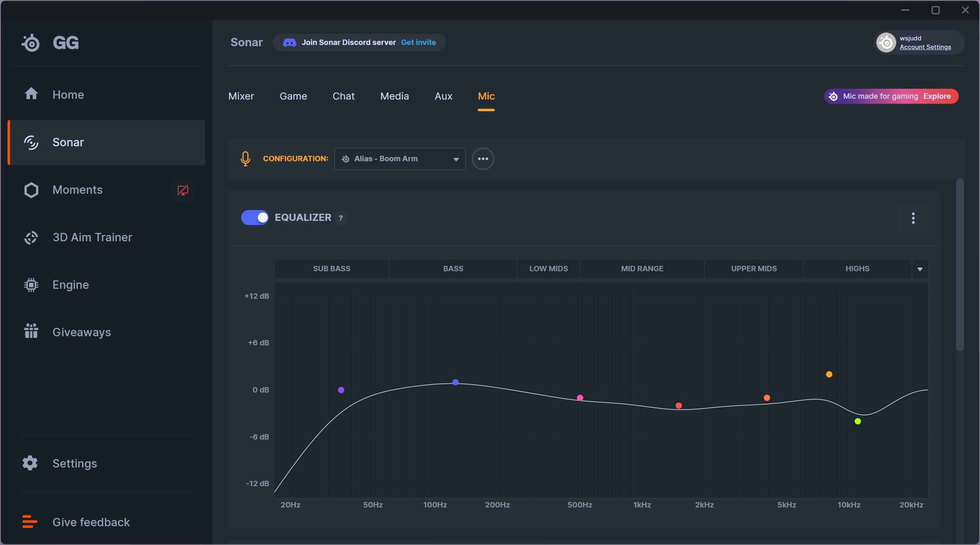Click Explore on the Mic made for gaming banner

click(937, 96)
